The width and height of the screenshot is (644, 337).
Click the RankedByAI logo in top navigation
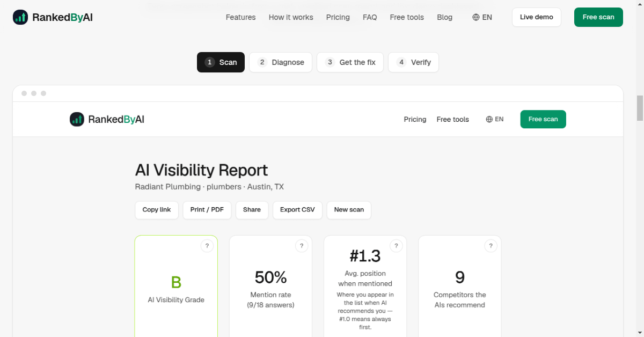pos(53,17)
